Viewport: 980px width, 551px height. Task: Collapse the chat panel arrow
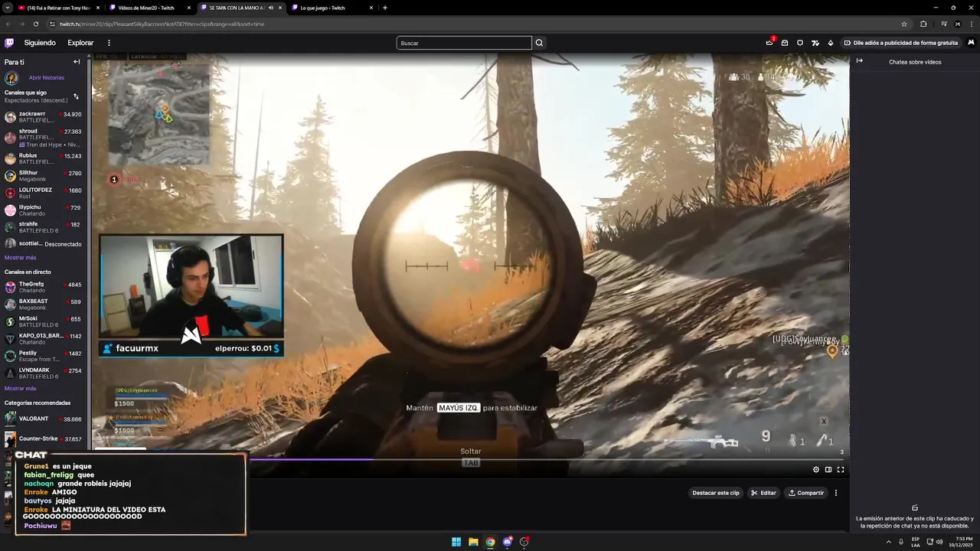860,60
